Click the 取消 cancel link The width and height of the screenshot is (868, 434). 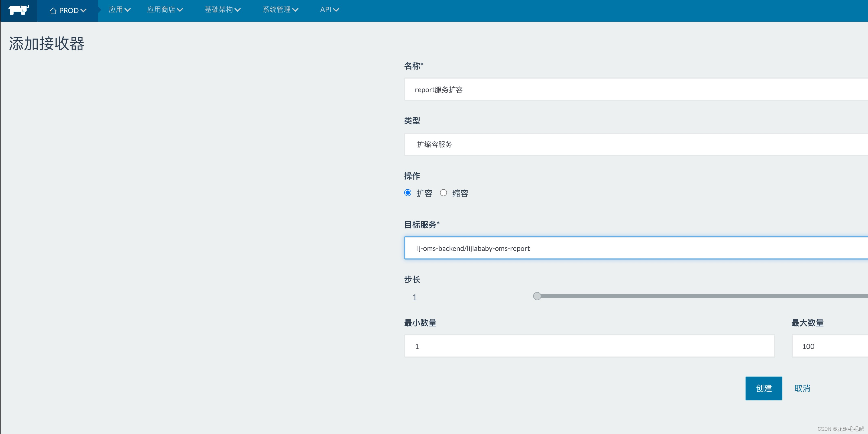(x=802, y=388)
